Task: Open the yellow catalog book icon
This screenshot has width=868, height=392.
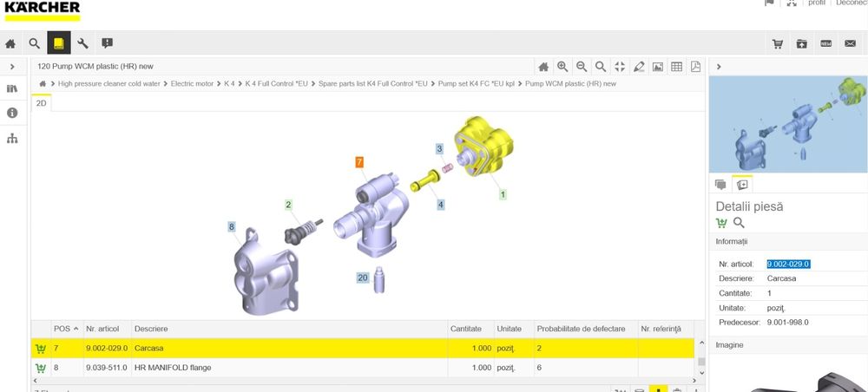Action: (x=59, y=42)
